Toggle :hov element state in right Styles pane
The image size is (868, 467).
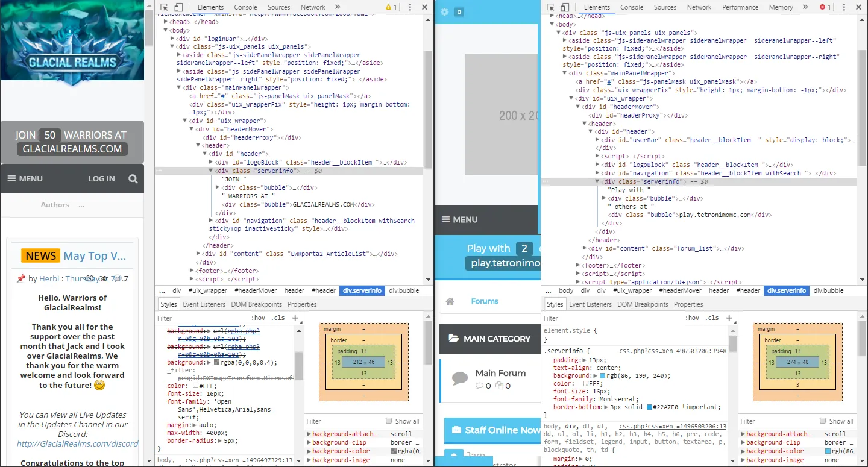[x=692, y=318]
